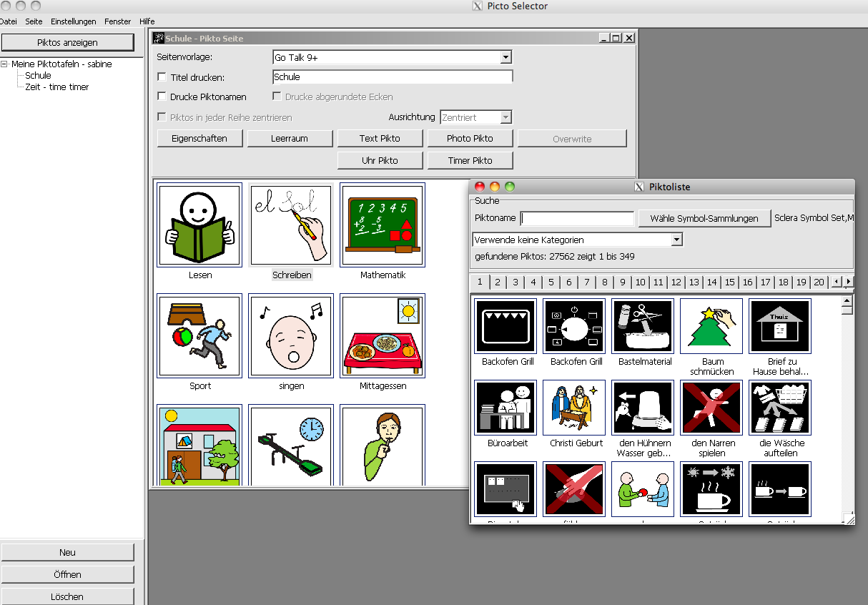
Task: Pick the den Narren spielen pictogram
Action: (x=711, y=408)
